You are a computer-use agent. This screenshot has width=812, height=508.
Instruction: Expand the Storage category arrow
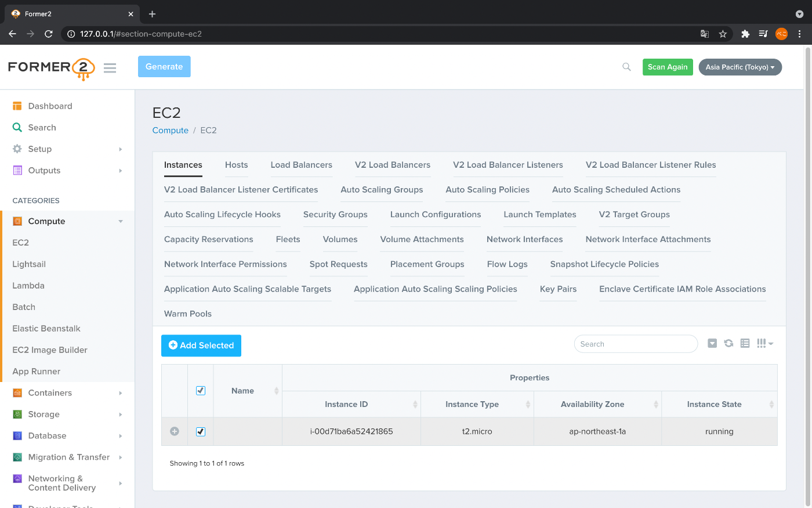click(x=121, y=415)
